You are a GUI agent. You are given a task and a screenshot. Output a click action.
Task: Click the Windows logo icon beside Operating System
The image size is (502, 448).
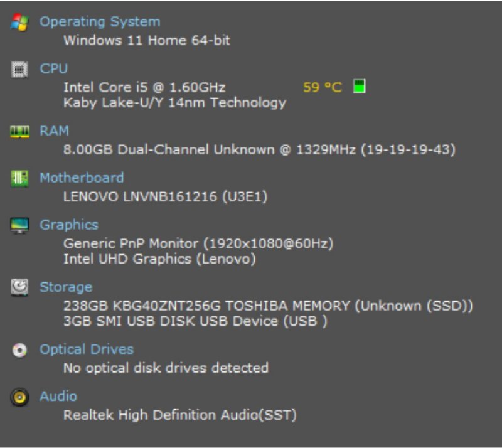pyautogui.click(x=19, y=23)
